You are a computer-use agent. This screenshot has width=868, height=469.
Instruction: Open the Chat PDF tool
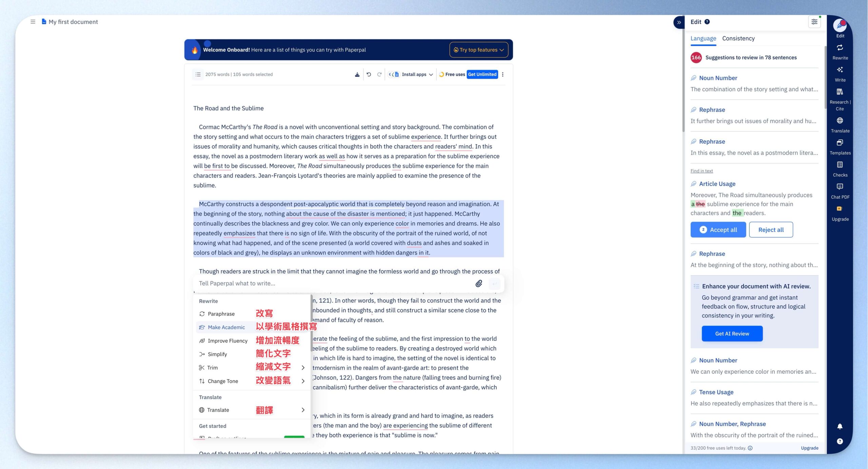pyautogui.click(x=840, y=191)
